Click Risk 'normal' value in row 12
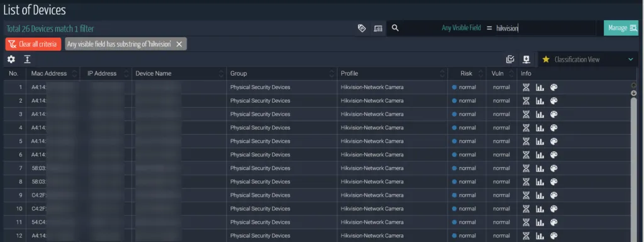 (467, 236)
